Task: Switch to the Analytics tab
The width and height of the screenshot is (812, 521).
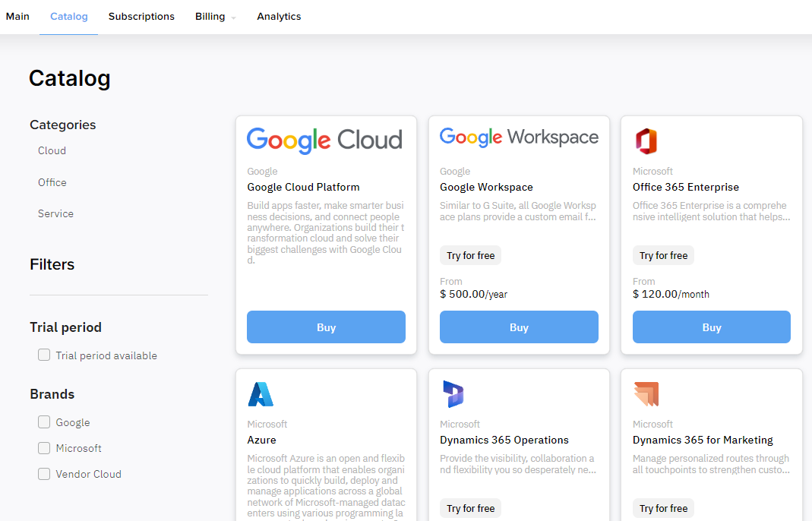Action: pyautogui.click(x=279, y=17)
